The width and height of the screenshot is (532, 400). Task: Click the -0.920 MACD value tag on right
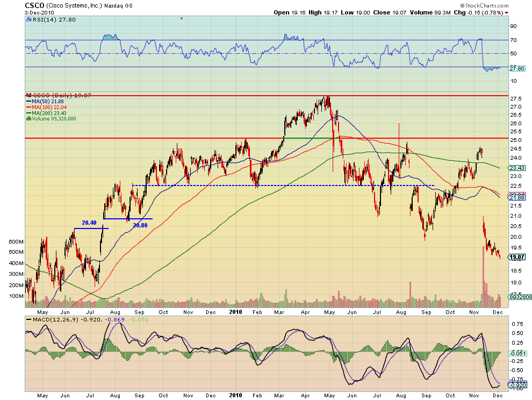point(517,385)
